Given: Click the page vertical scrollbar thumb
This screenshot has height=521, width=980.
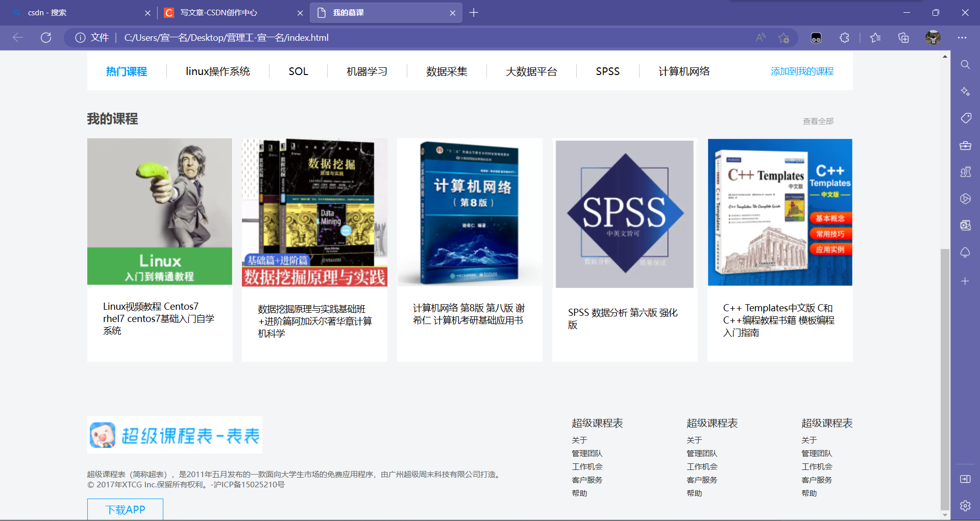Looking at the screenshot, I should [x=945, y=379].
